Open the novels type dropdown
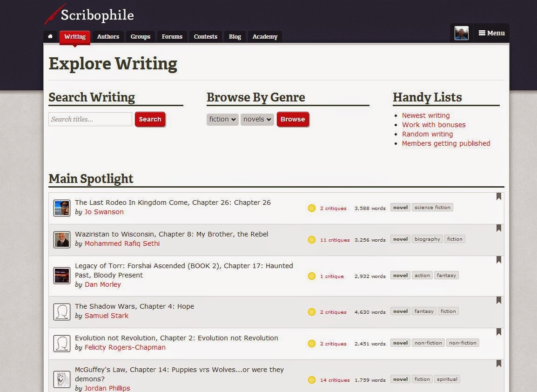This screenshot has height=392, width=537. tap(257, 119)
